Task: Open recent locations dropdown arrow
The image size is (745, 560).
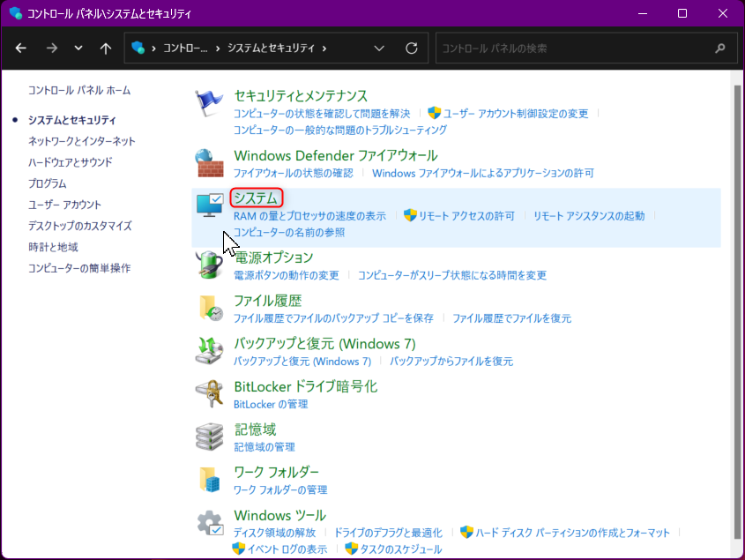Action: pos(78,48)
